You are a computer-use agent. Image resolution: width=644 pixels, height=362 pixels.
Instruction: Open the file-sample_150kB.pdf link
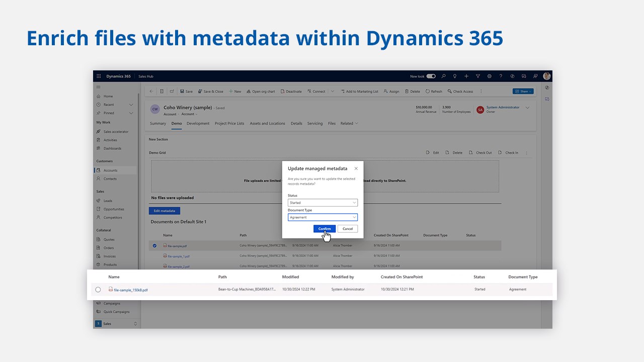(131, 290)
